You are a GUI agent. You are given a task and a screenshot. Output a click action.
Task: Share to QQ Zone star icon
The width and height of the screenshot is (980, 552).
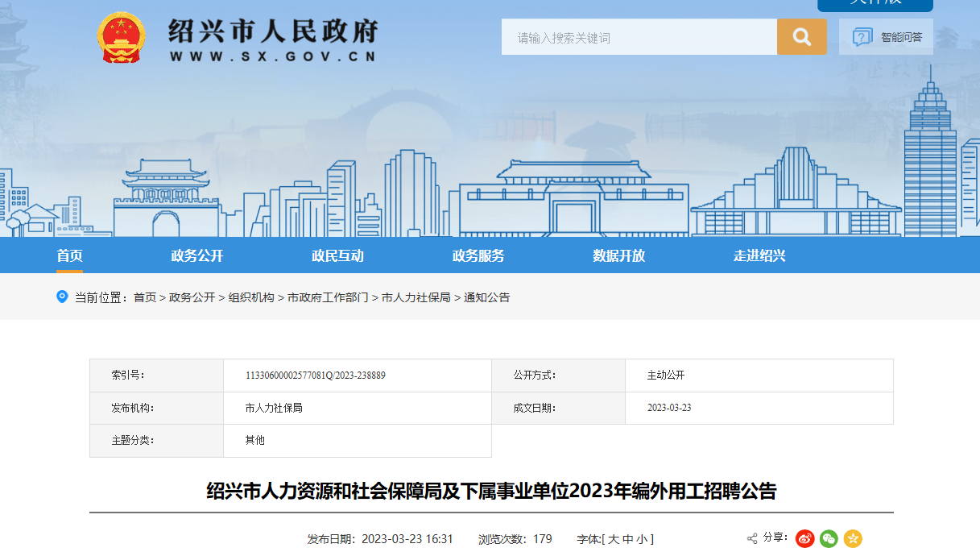click(x=853, y=538)
